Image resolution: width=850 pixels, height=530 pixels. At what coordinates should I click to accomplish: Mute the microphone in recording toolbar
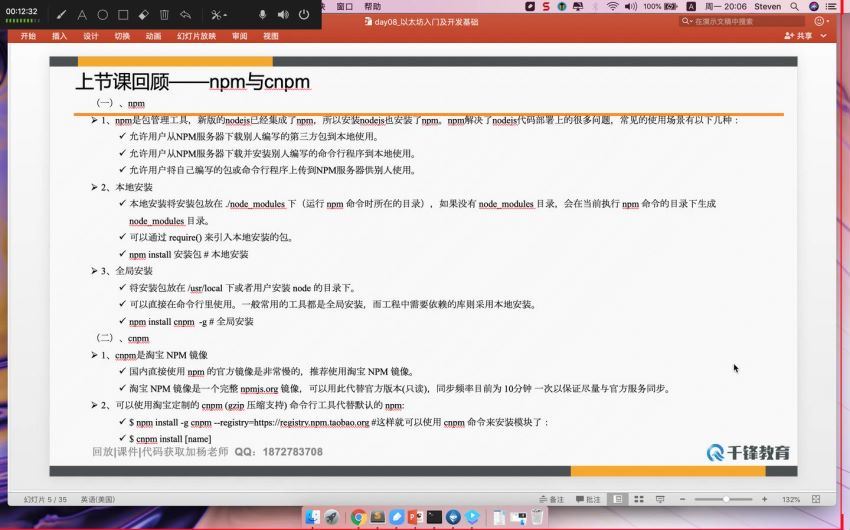click(263, 15)
